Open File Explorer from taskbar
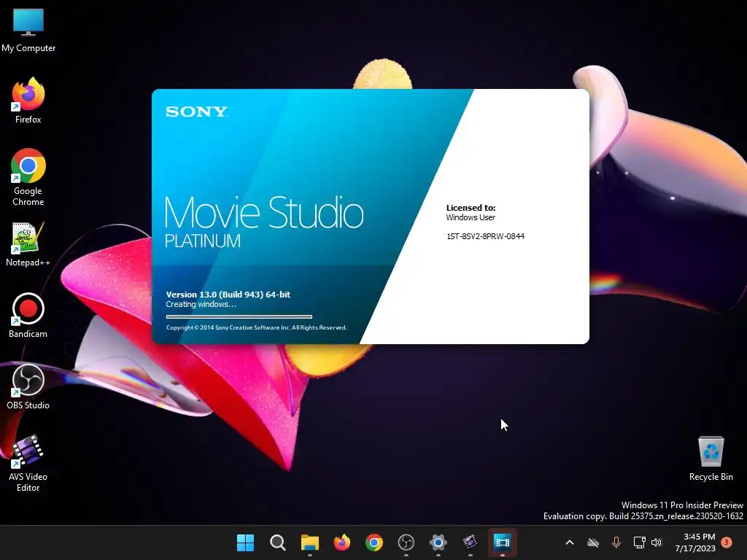 [x=309, y=542]
